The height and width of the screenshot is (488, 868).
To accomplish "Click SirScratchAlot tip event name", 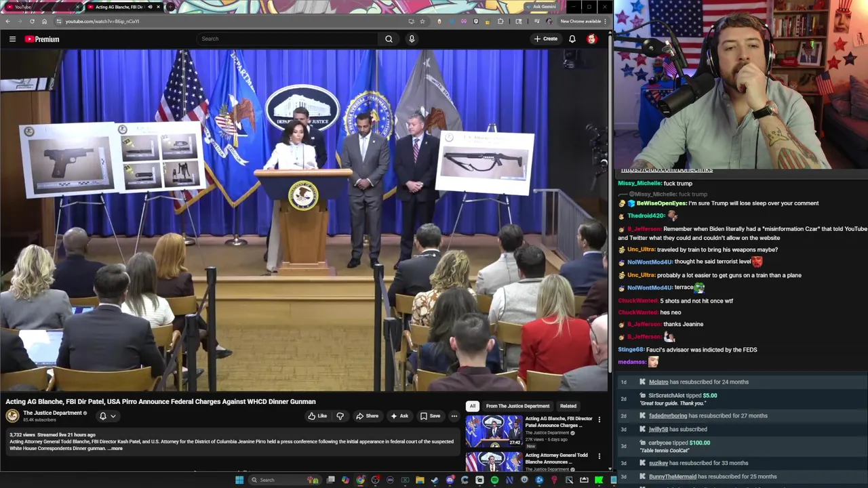I will coord(667,395).
